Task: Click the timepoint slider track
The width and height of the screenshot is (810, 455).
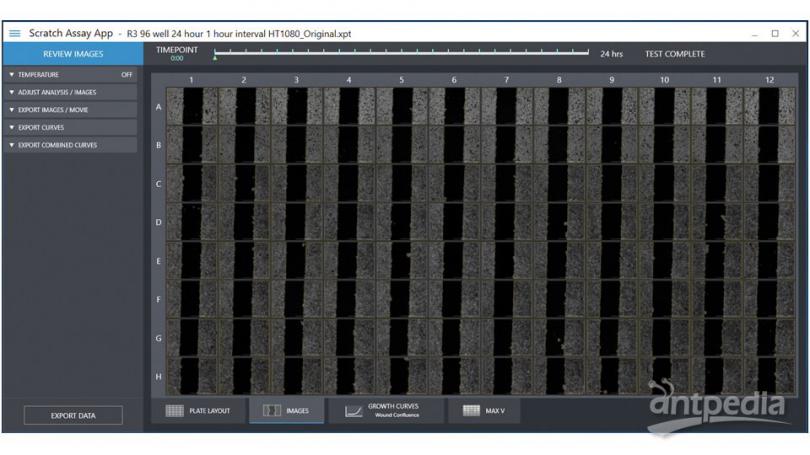Action: pos(401,52)
